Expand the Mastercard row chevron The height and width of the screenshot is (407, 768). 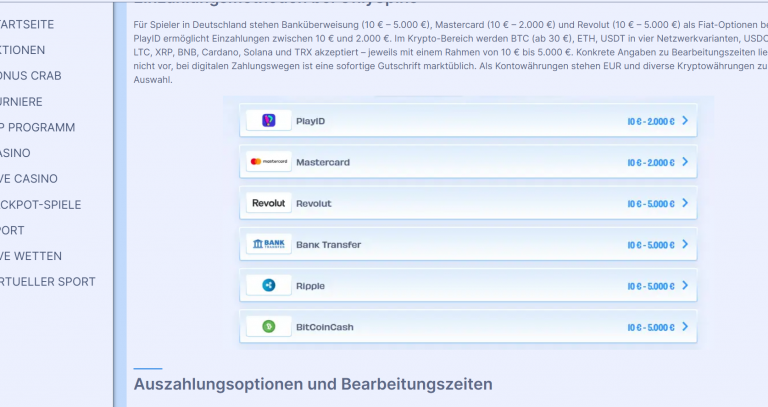coord(685,162)
